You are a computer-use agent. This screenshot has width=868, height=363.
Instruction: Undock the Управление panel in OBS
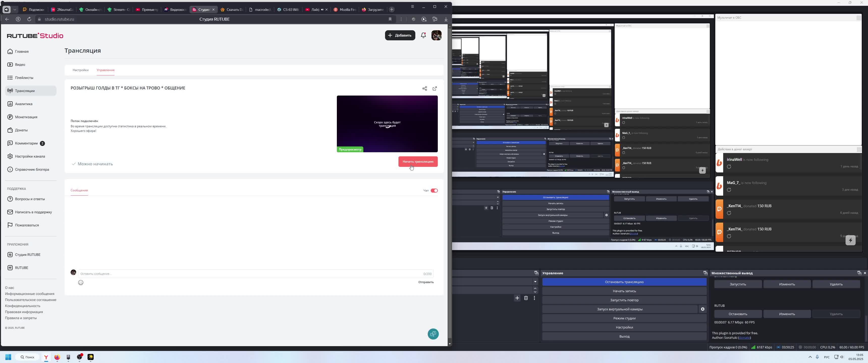[x=705, y=273]
